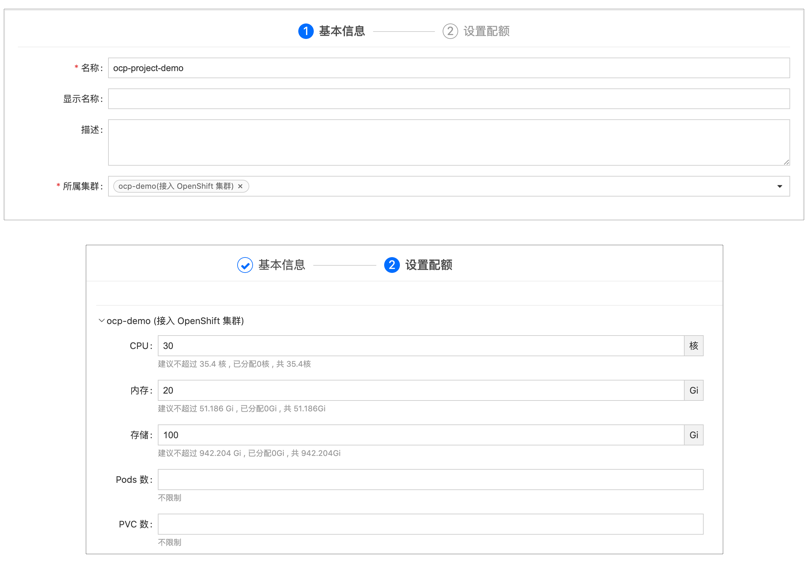Click the 核 unit addon beside CPU

coord(694,346)
